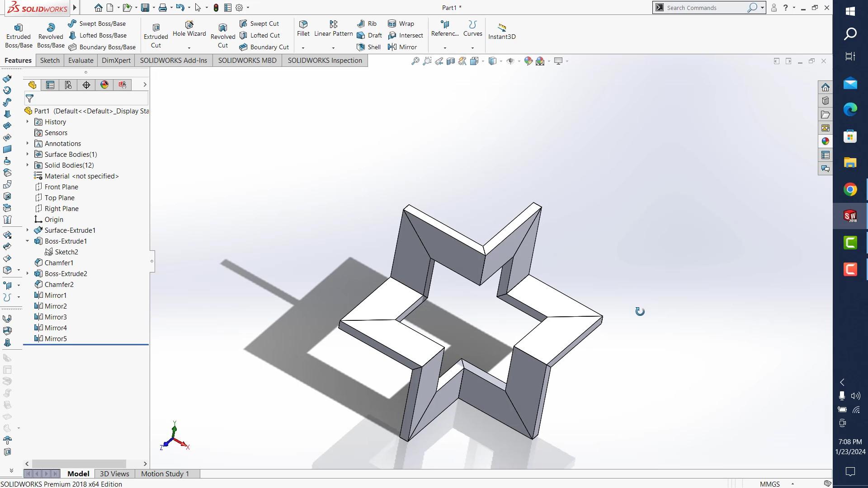Screen dimensions: 868x488
Task: Expand the Solid Bodies(12) folder
Action: tap(28, 165)
